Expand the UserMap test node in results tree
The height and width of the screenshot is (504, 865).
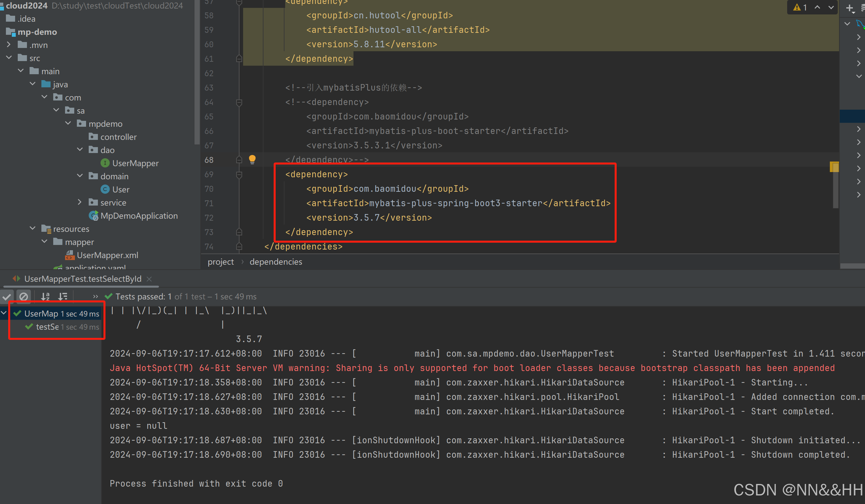click(3, 313)
